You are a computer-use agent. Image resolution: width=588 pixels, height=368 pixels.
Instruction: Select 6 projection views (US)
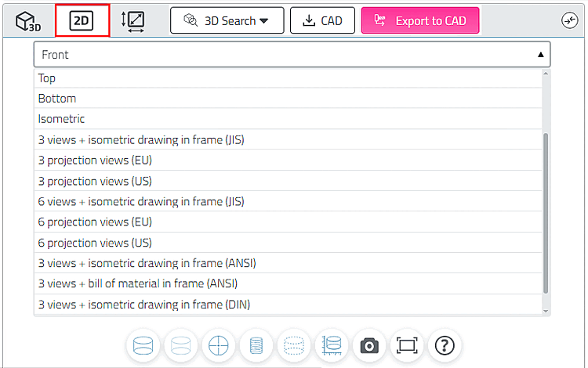(x=95, y=243)
